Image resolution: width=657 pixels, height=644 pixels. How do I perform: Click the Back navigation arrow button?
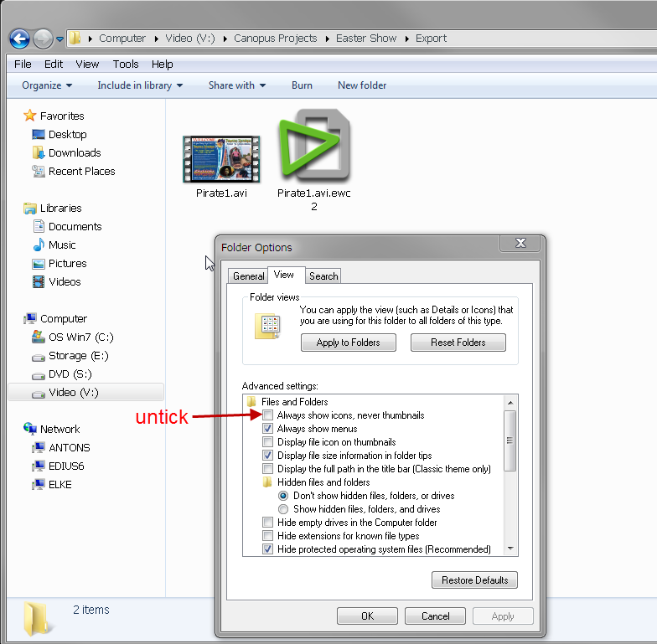coord(20,39)
